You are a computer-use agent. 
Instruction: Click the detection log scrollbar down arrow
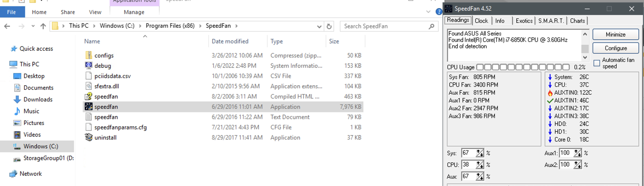(x=585, y=57)
